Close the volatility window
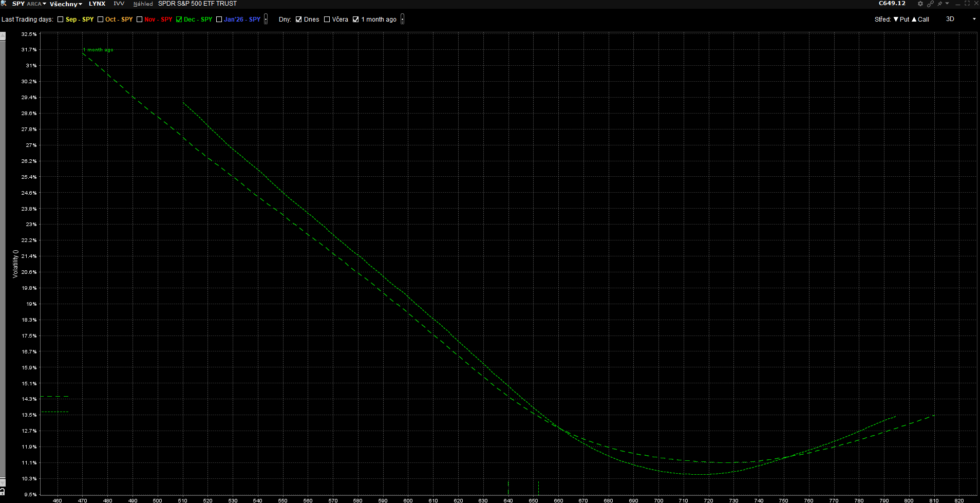The image size is (980, 503). 976,4
